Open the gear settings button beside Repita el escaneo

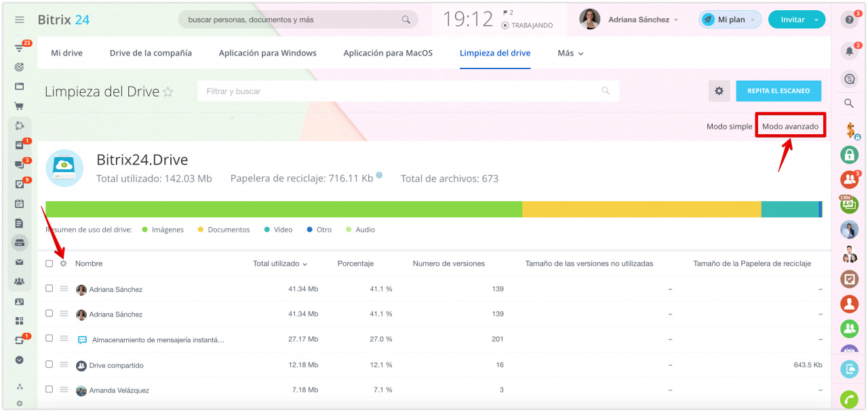[719, 91]
